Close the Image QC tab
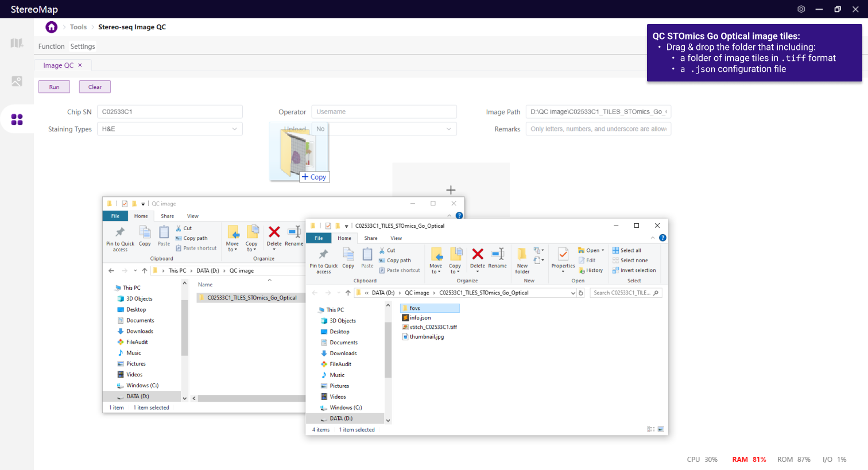 click(80, 65)
